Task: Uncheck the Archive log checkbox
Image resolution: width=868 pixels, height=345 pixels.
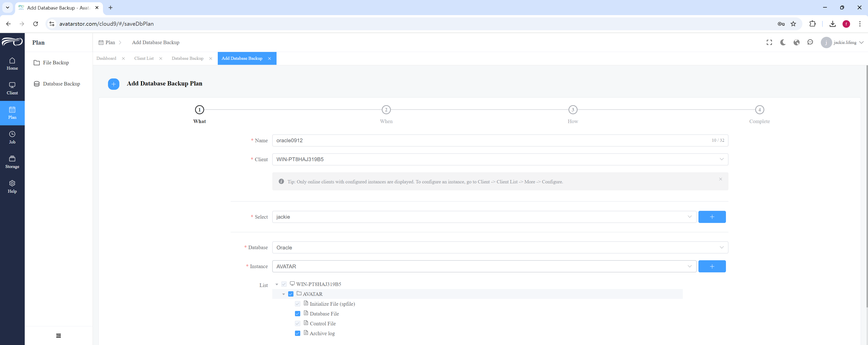Action: coord(297,333)
